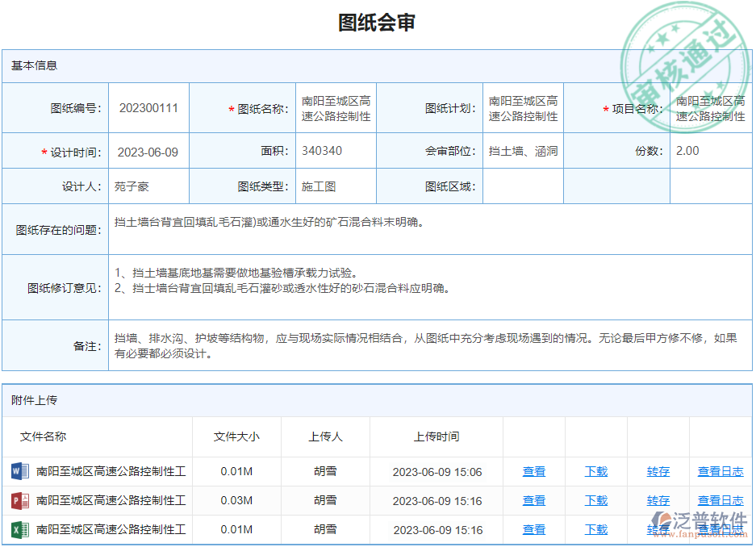Click 下载 to download the PowerPoint attachment
Viewport: 756px width, 547px height.
tap(595, 500)
